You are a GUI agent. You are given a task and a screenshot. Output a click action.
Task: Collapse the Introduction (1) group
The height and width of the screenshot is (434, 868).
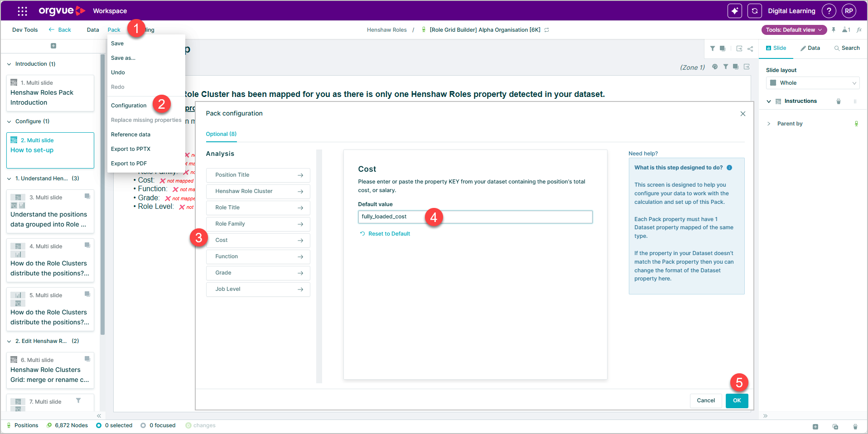[x=9, y=64]
